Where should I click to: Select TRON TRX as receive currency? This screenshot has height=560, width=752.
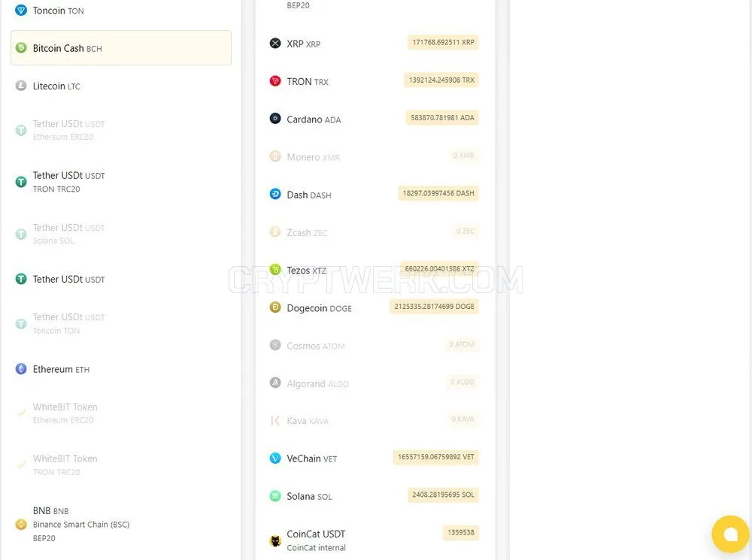point(374,81)
